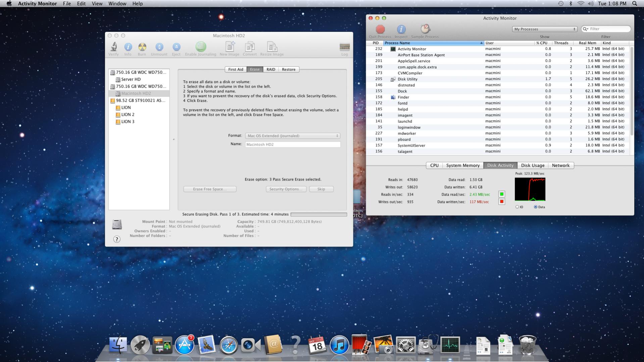Click the Burn disc icon
This screenshot has height=362, width=644.
(x=142, y=47)
